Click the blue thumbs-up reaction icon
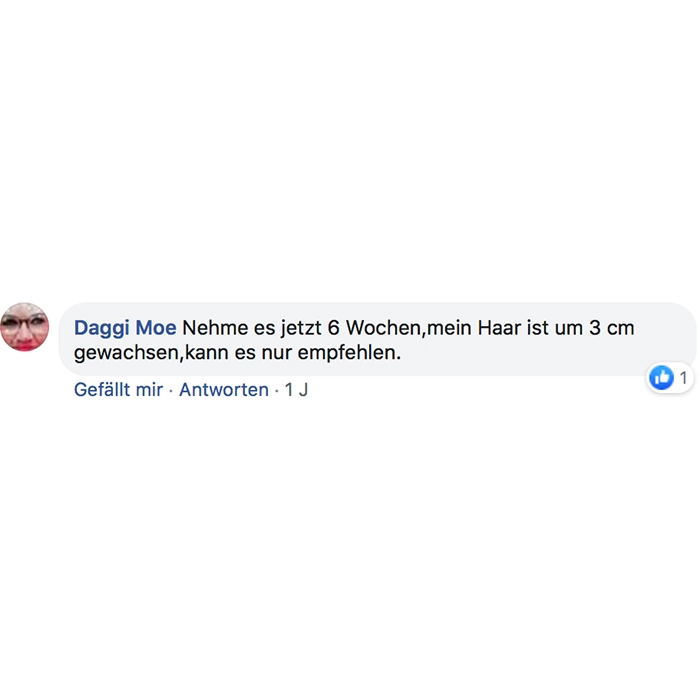This screenshot has height=700, width=700. (661, 378)
